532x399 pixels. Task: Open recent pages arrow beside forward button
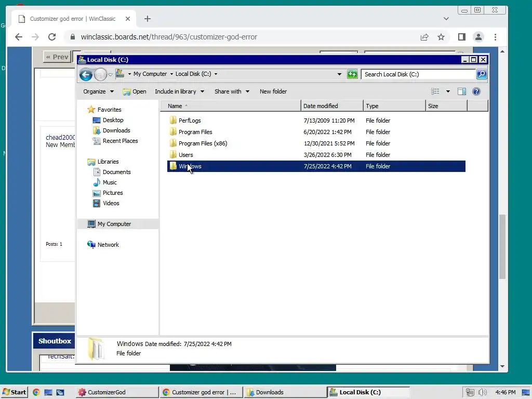[110, 74]
